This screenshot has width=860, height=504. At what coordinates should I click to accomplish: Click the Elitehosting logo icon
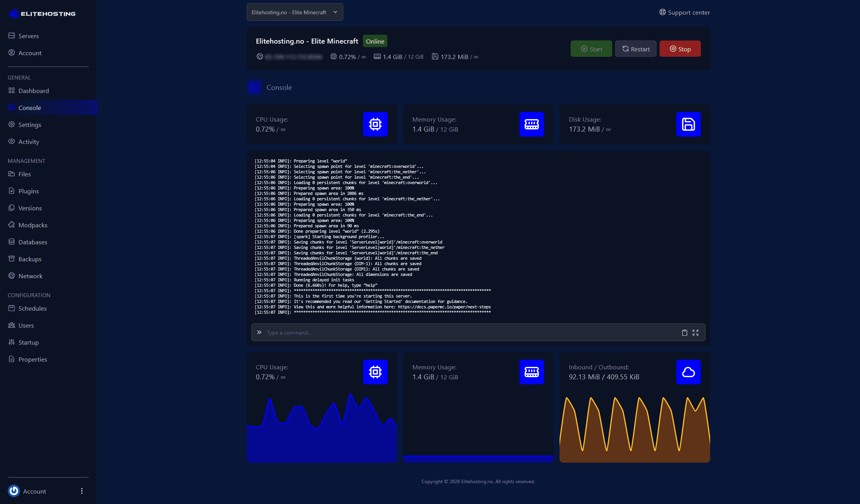pyautogui.click(x=14, y=14)
